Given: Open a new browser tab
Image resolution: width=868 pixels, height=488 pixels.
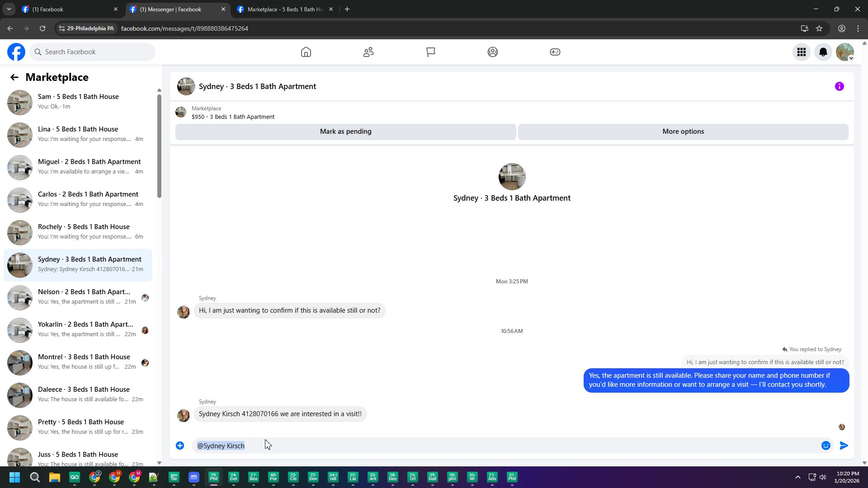Looking at the screenshot, I should click(x=347, y=9).
